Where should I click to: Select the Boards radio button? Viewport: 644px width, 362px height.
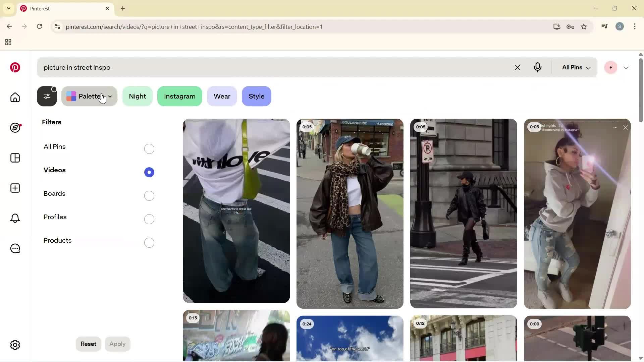(149, 195)
